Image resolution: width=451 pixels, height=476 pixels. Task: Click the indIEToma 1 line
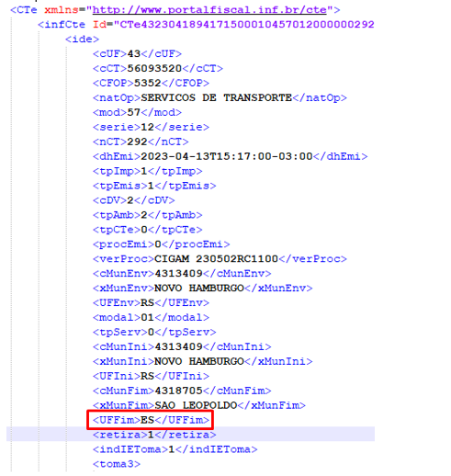175,449
